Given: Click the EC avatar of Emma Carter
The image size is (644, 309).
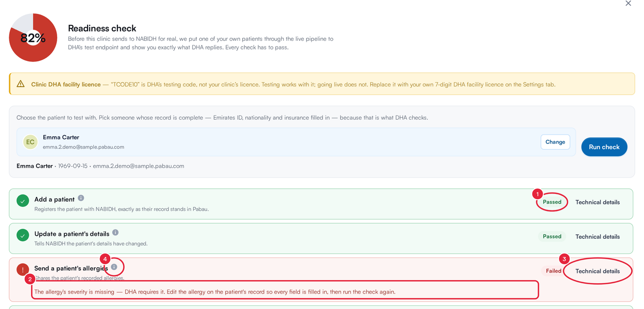Looking at the screenshot, I should [x=30, y=142].
